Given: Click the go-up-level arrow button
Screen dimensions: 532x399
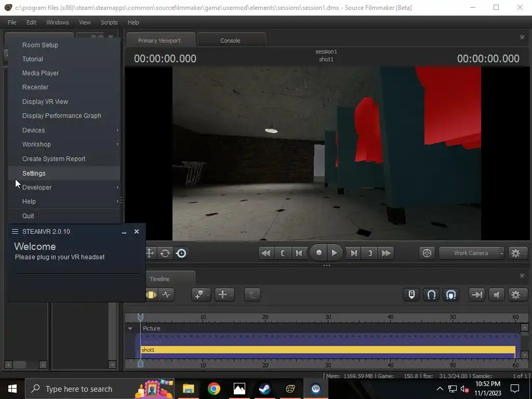Looking at the screenshot, I should (x=252, y=295).
